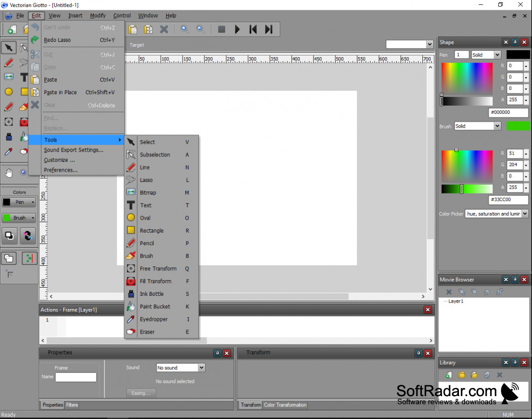Edit the pen hex color field #000000
This screenshot has width=532, height=419.
point(508,112)
